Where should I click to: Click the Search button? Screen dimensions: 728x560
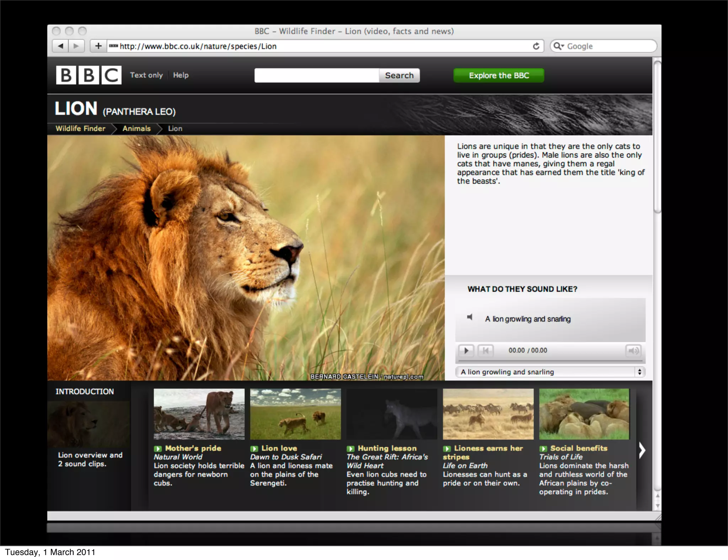[399, 75]
